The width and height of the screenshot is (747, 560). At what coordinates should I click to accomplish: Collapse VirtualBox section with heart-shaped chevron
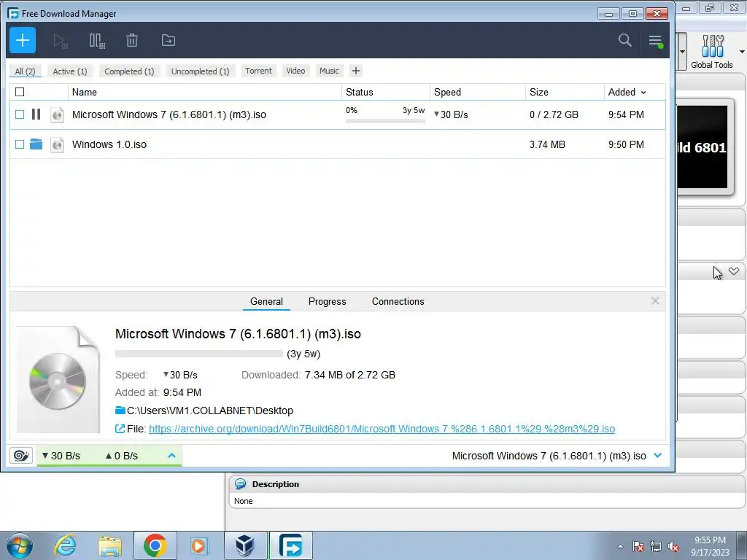click(734, 271)
